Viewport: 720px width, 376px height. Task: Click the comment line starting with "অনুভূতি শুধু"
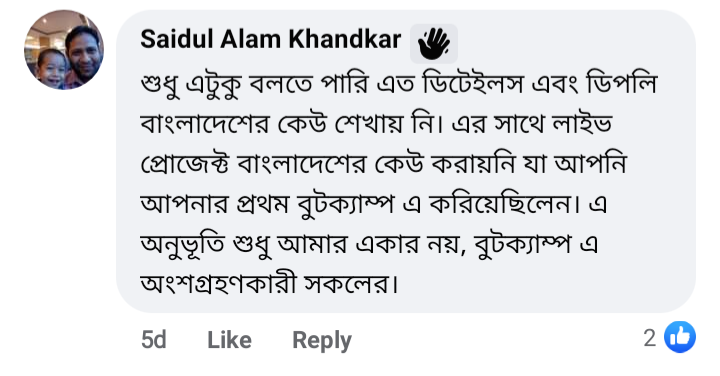370,245
